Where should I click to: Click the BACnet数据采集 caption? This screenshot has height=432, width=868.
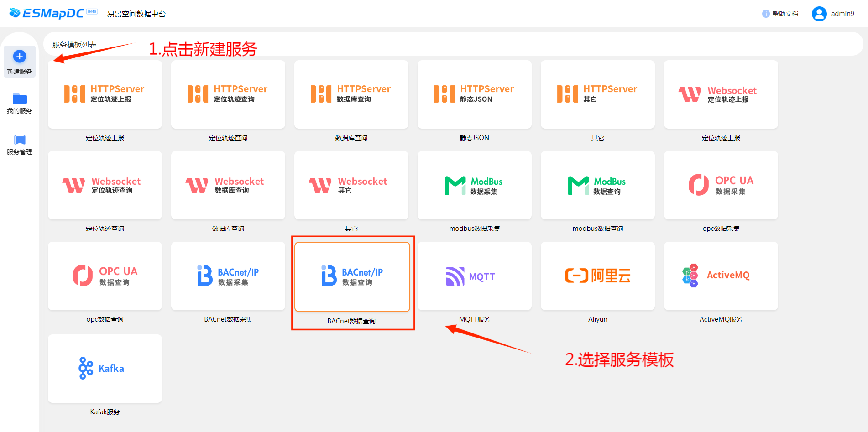(x=228, y=319)
